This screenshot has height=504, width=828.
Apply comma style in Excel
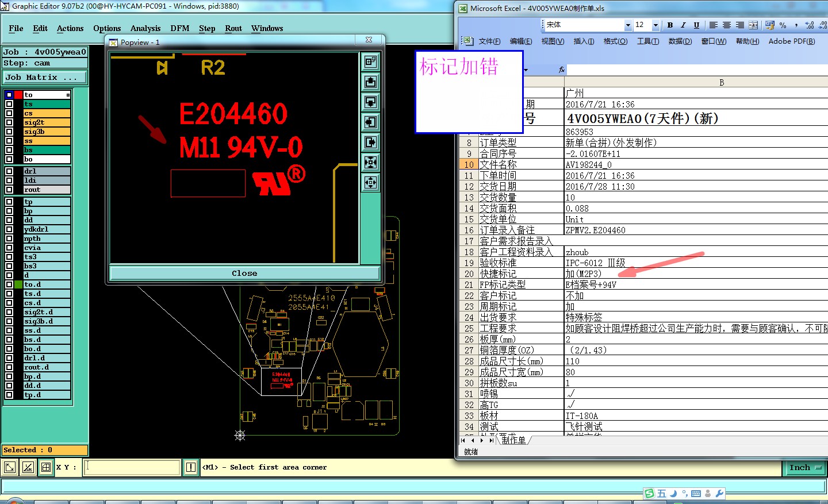tap(796, 25)
